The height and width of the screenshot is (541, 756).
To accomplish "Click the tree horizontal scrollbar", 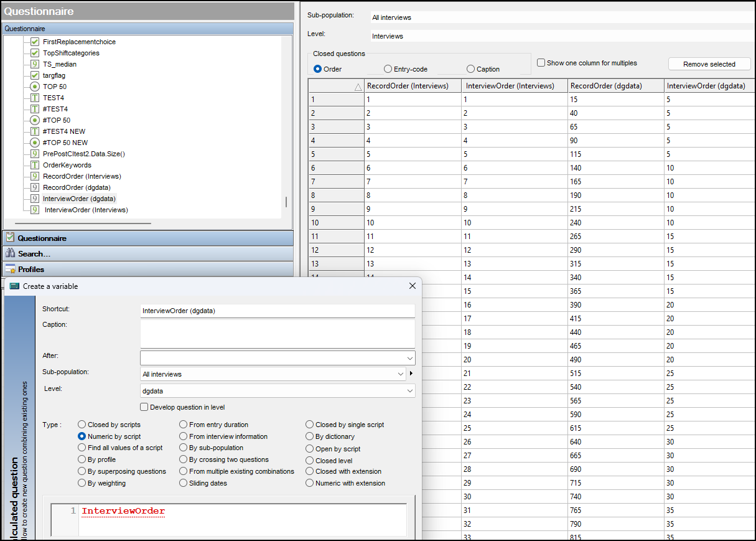I will pos(83,223).
